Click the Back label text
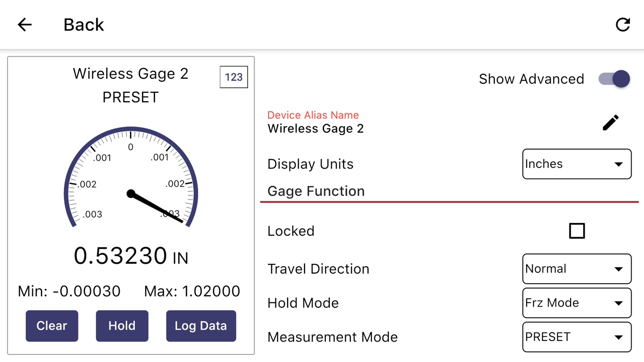Screen dimensions: 644x362 click(84, 24)
